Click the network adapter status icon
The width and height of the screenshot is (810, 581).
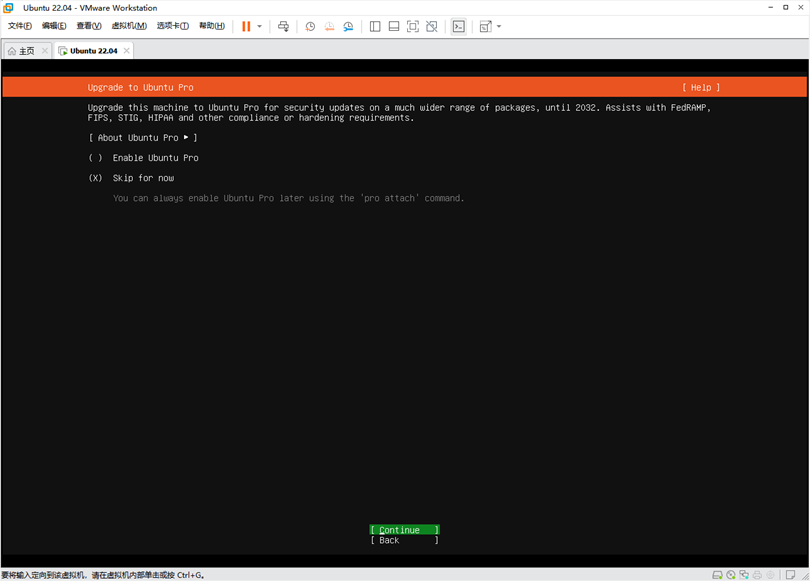tap(744, 575)
